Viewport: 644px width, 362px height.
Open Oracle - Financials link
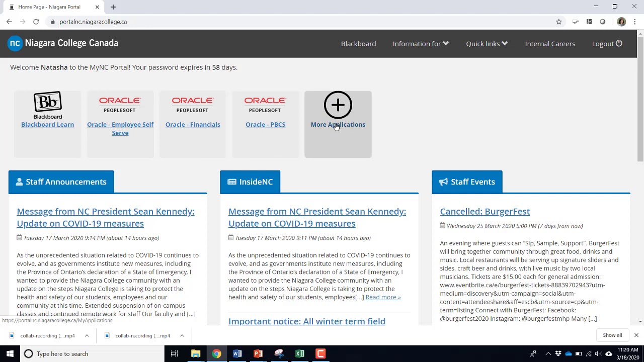[x=193, y=125]
